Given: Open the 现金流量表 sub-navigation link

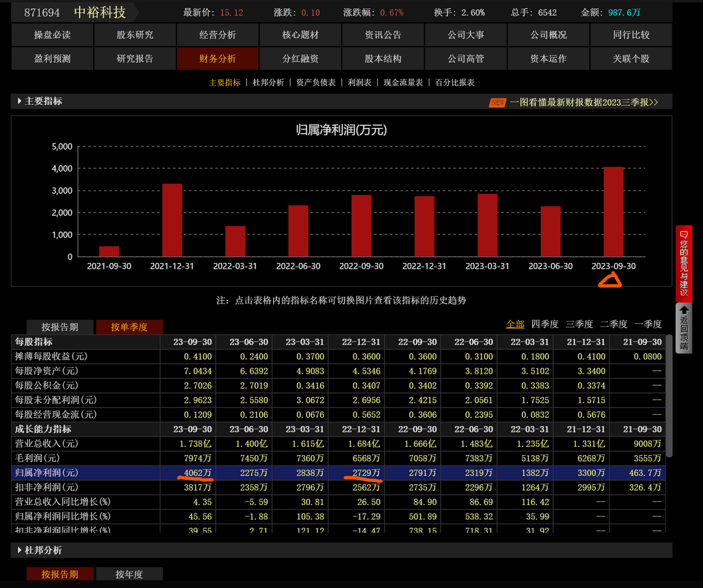Looking at the screenshot, I should point(403,83).
